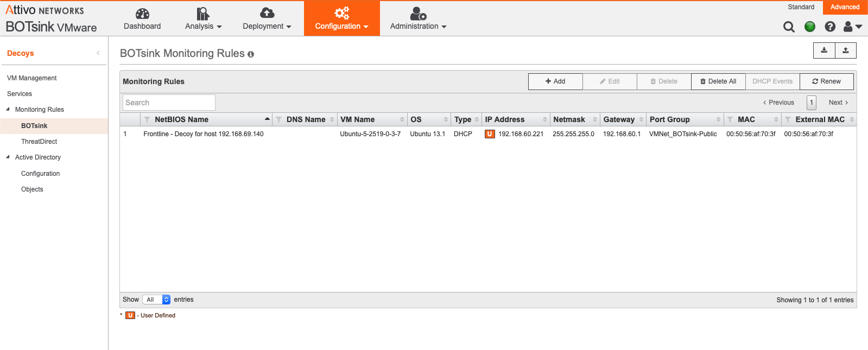Image resolution: width=868 pixels, height=350 pixels.
Task: Go to Previous page
Action: [778, 103]
